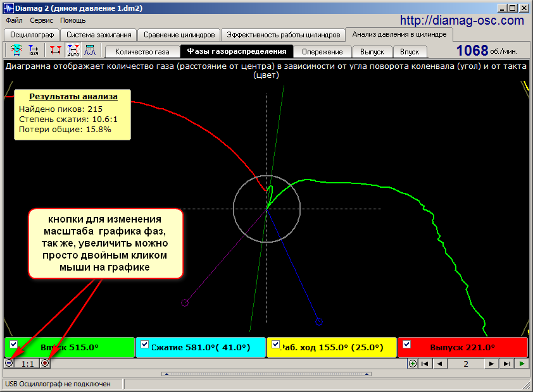The image size is (533, 392).
Task: Switch to the Осциллограф tab
Action: tap(32, 35)
